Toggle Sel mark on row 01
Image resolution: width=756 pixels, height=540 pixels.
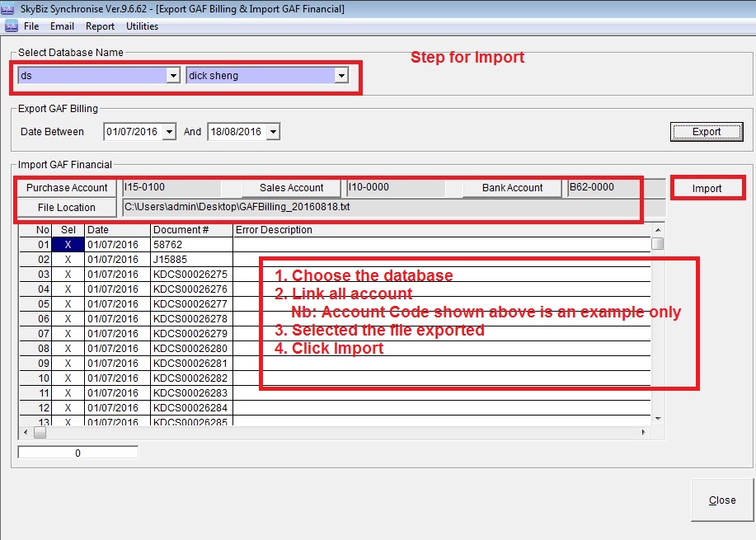click(68, 245)
